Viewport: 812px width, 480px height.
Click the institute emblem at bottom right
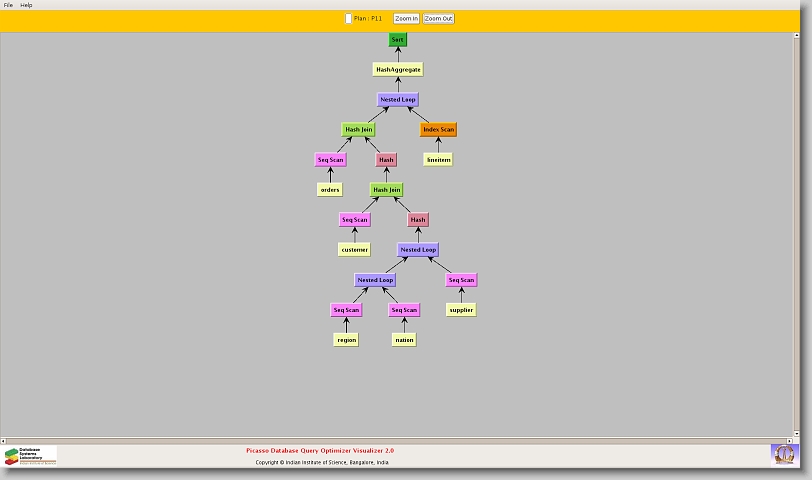point(784,454)
